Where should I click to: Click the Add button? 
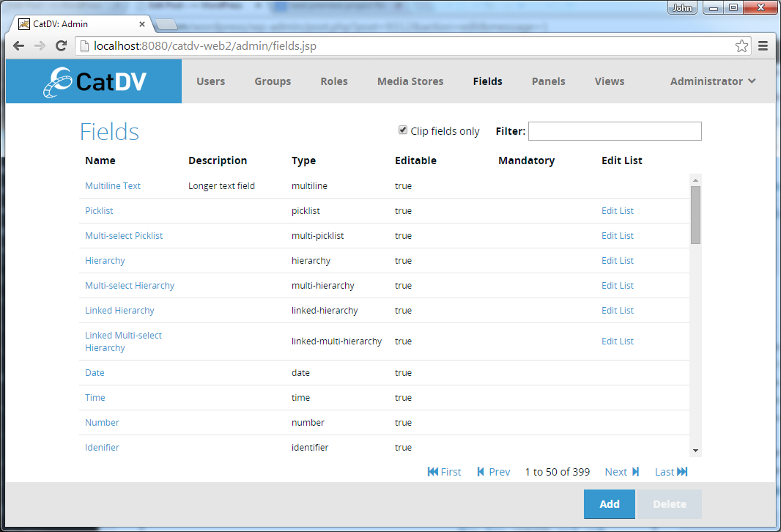(x=609, y=504)
